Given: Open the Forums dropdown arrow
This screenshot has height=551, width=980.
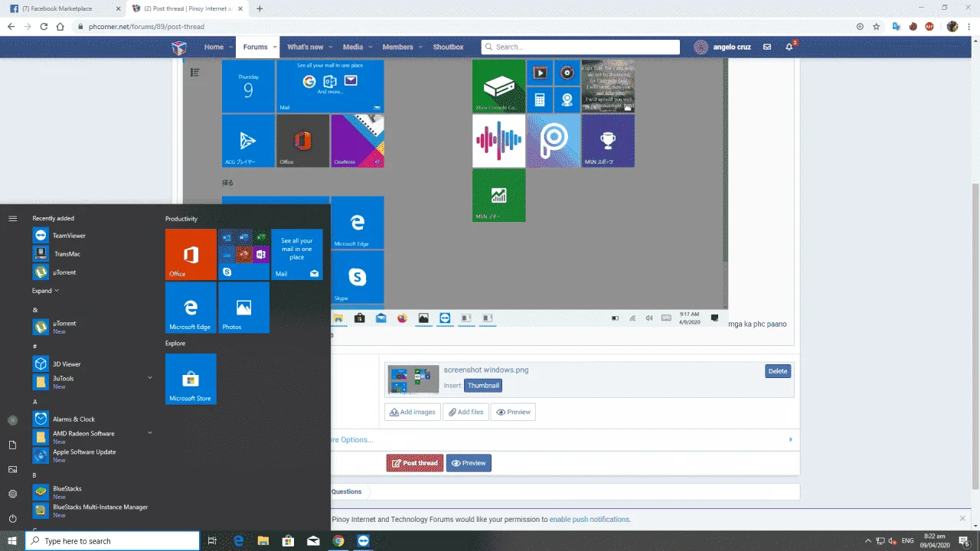Looking at the screenshot, I should tap(274, 47).
